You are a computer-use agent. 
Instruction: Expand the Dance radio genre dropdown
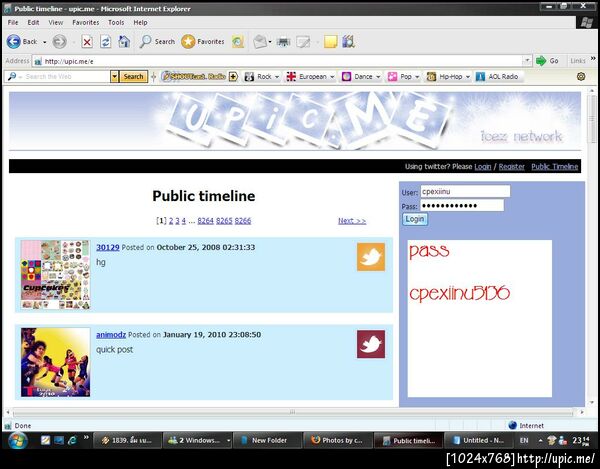pos(378,77)
